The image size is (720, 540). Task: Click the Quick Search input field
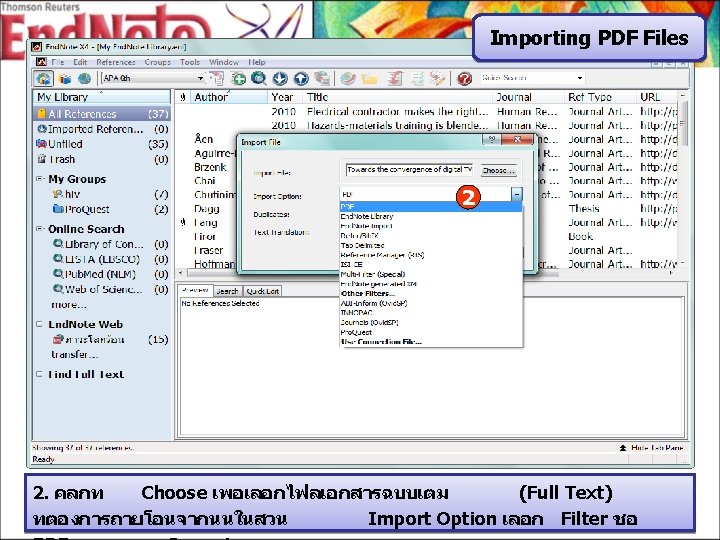point(527,78)
